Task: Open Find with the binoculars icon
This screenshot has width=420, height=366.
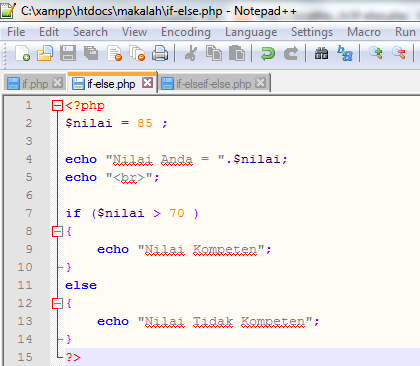Action: coord(322,53)
